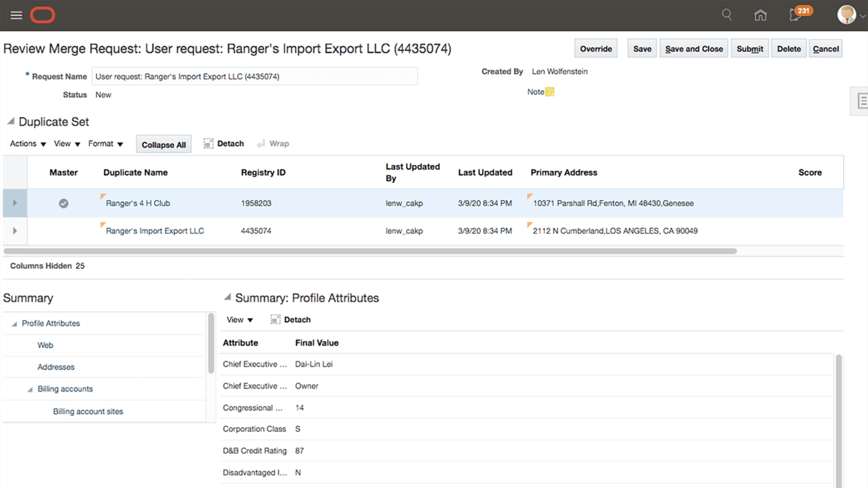Click Ranger's Import Export LLC name cell
Screen dimensions: 868x488
click(x=155, y=231)
